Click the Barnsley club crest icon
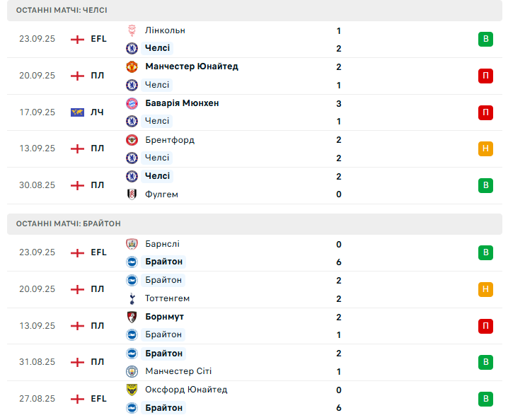 (132, 244)
